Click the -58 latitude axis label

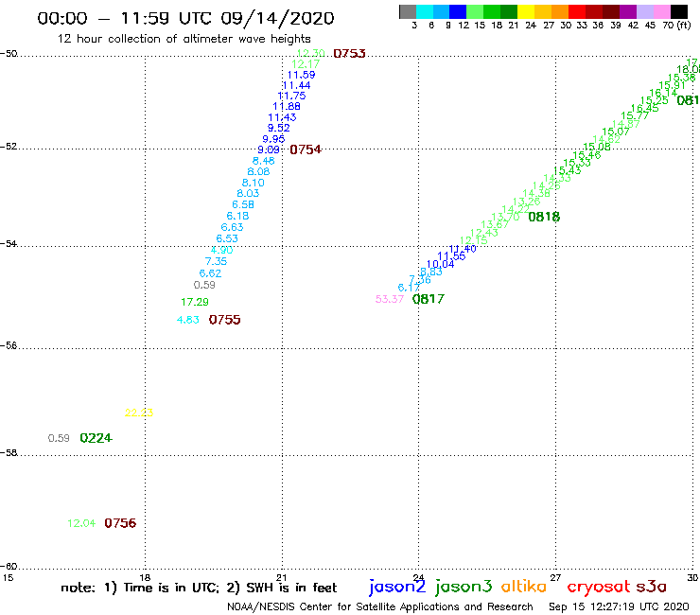click(9, 453)
